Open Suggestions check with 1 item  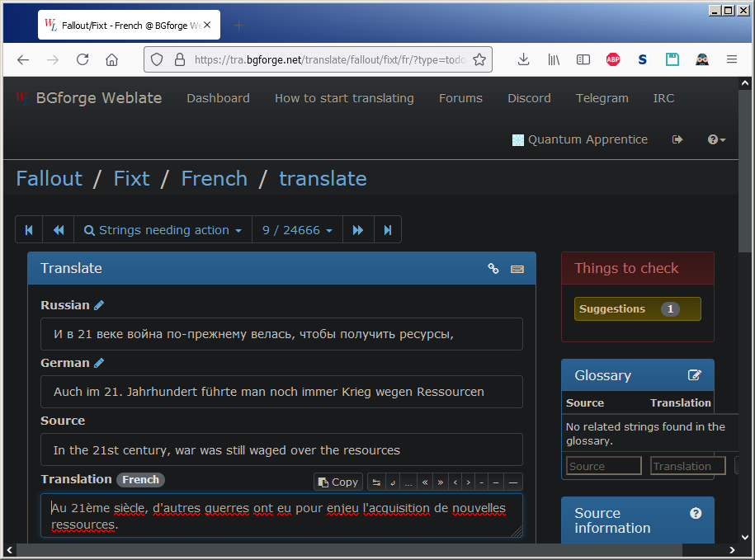(638, 308)
